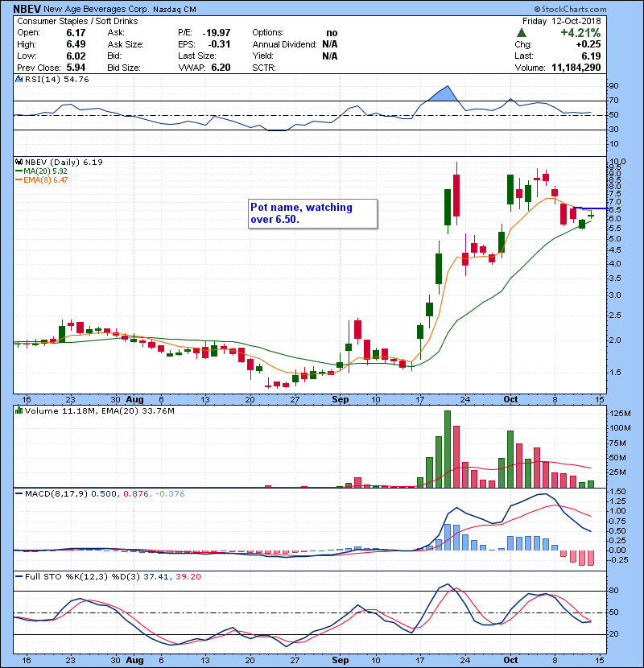Click the High value 6.49
Screen dimensions: 644x668
(76, 44)
